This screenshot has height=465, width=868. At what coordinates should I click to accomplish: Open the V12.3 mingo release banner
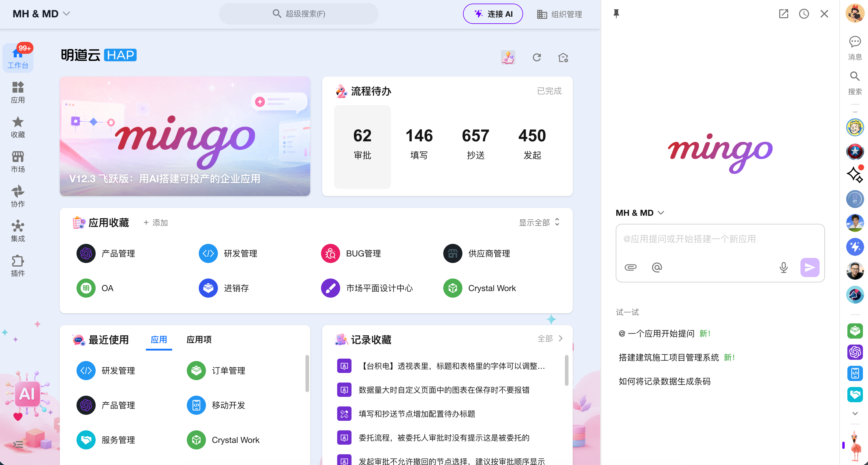(185, 136)
